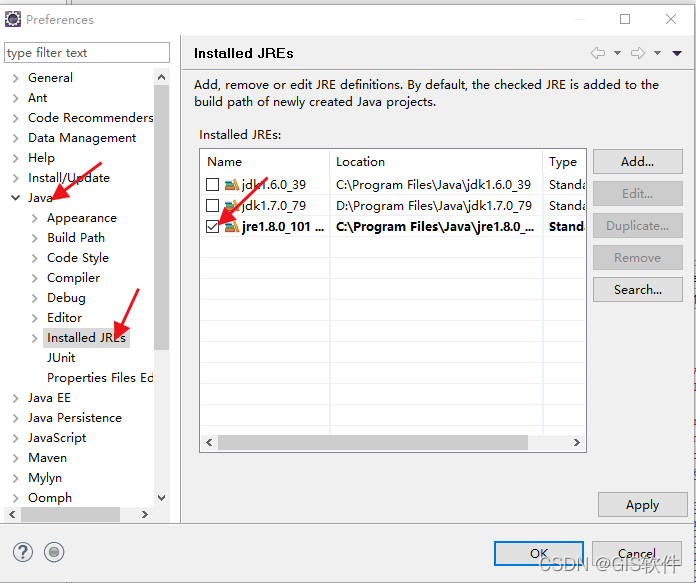Expand the Ant tree node
The width and height of the screenshot is (696, 583).
click(x=16, y=98)
